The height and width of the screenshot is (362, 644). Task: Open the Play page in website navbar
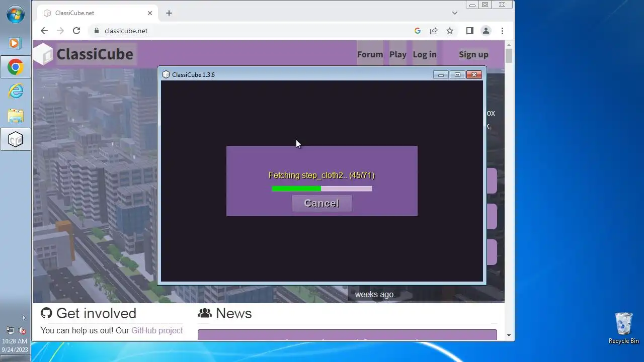[398, 54]
